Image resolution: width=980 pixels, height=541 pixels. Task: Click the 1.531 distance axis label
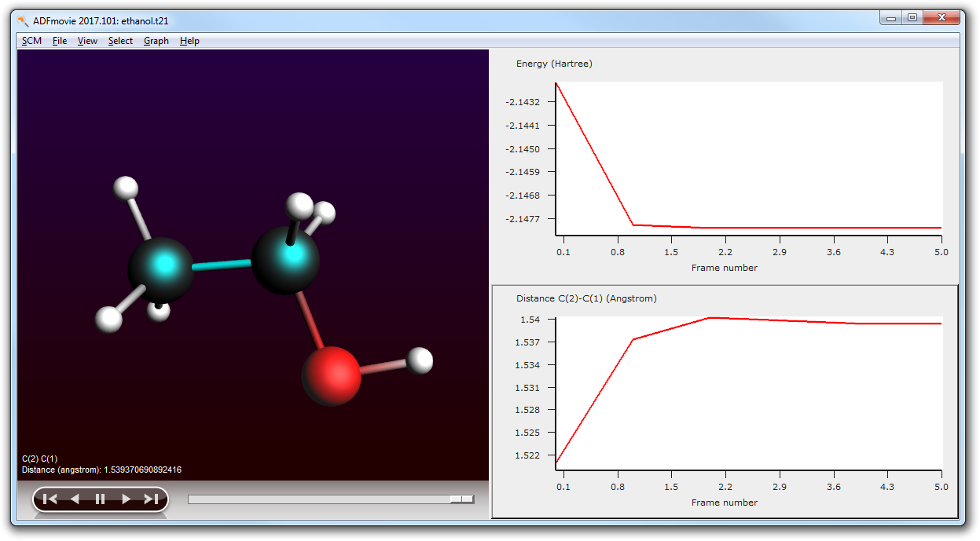click(527, 388)
